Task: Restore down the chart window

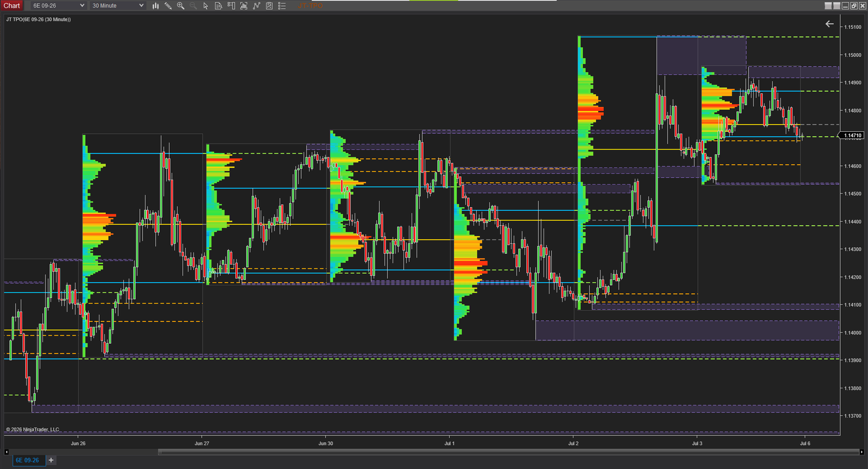Action: click(854, 5)
